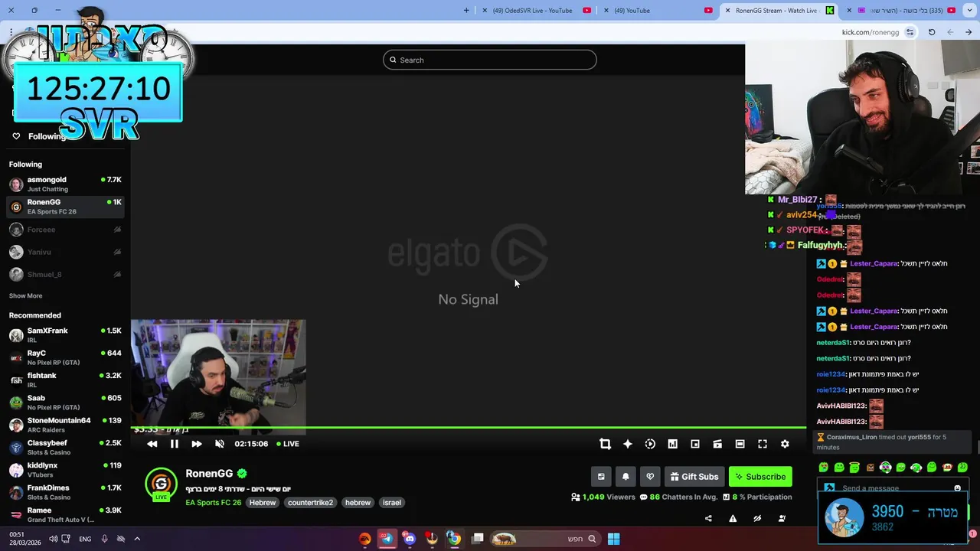
Task: Switch to RonenGG Stream Kick tab
Action: [x=779, y=10]
